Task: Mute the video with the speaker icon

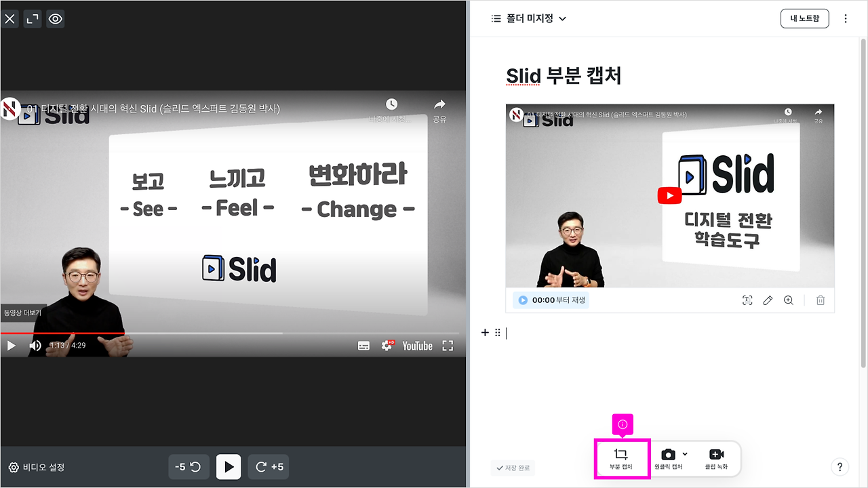Action: tap(35, 346)
